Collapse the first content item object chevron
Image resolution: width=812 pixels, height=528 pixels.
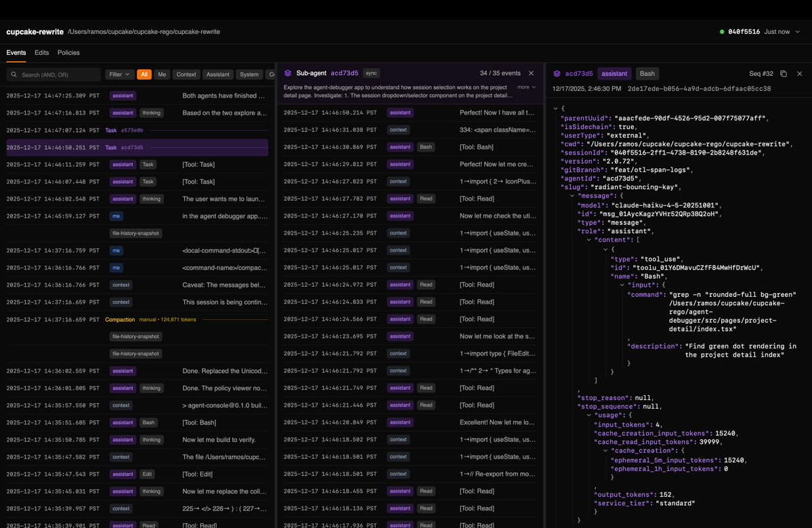605,249
